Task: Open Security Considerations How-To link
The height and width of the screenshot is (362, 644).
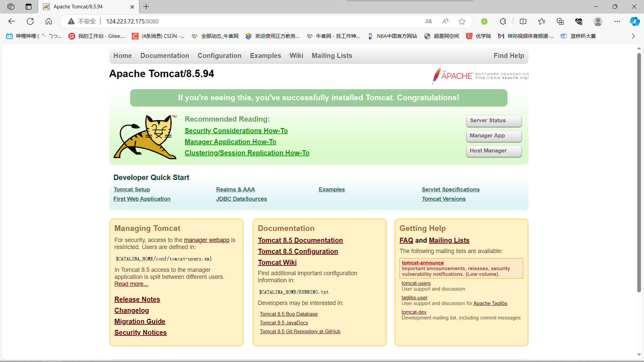Action: [x=236, y=130]
